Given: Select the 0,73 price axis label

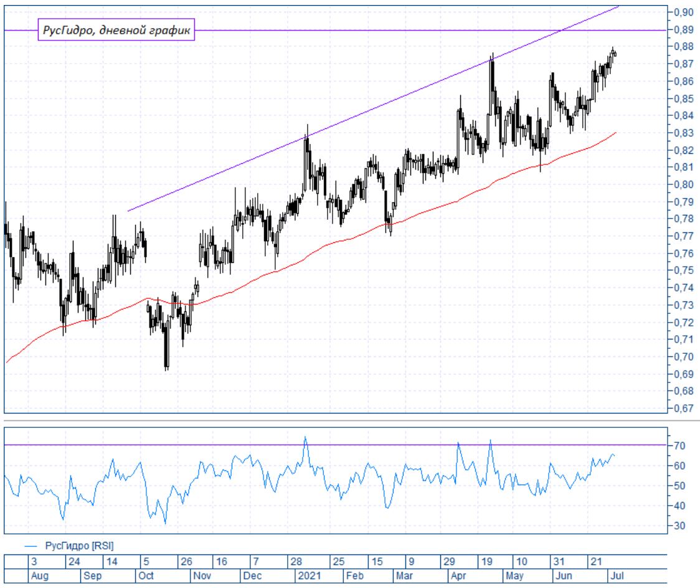Looking at the screenshot, I should pyautogui.click(x=683, y=305).
